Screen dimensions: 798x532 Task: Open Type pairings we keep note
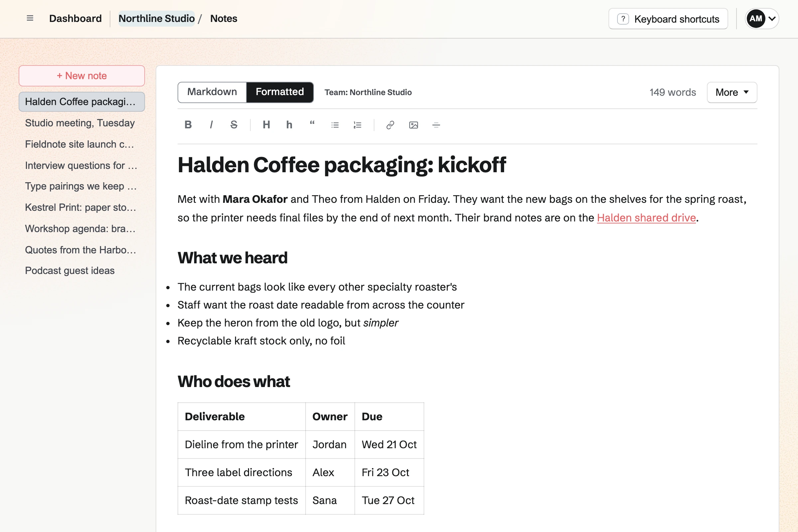(82, 186)
